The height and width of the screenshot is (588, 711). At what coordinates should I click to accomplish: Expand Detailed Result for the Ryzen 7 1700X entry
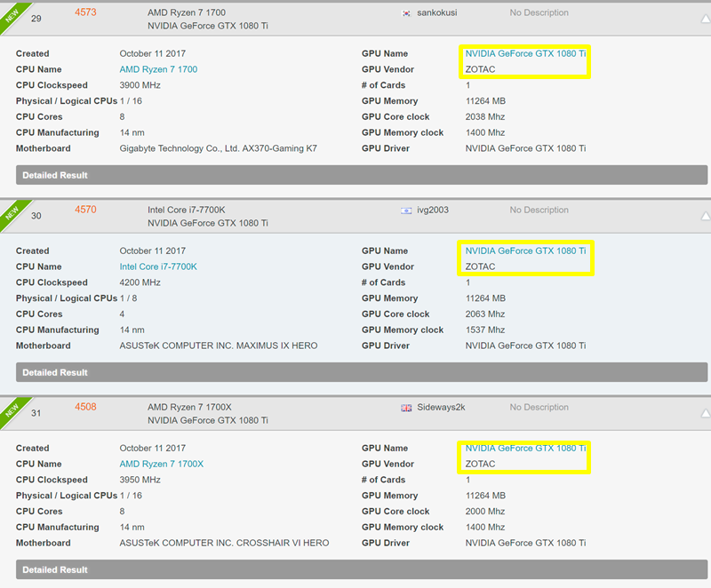pyautogui.click(x=362, y=569)
